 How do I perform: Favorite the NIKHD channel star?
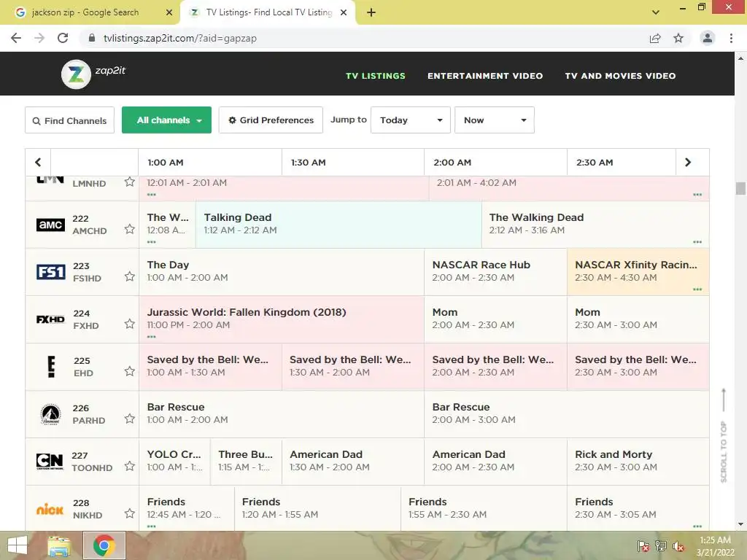pyautogui.click(x=130, y=513)
